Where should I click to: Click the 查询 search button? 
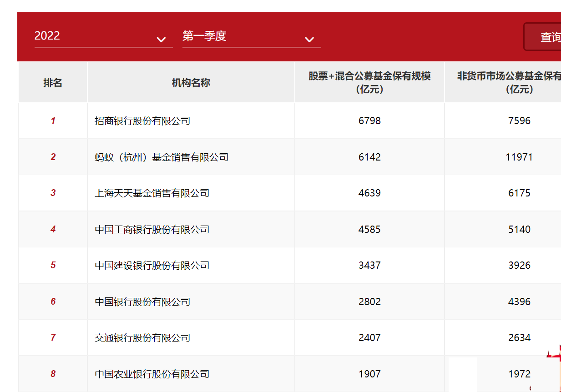click(543, 37)
